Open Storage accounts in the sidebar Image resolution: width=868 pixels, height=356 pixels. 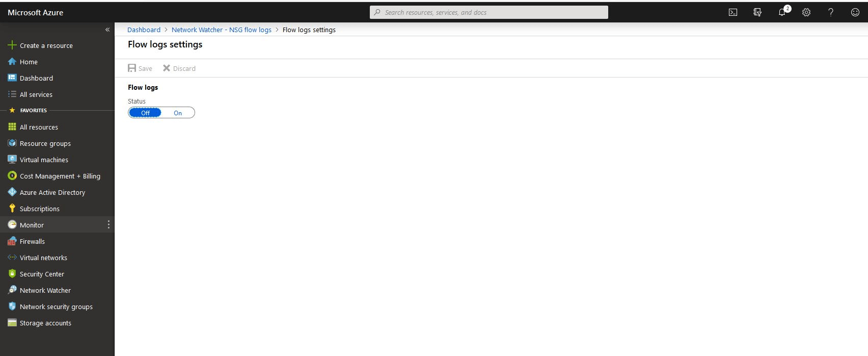[x=45, y=323]
